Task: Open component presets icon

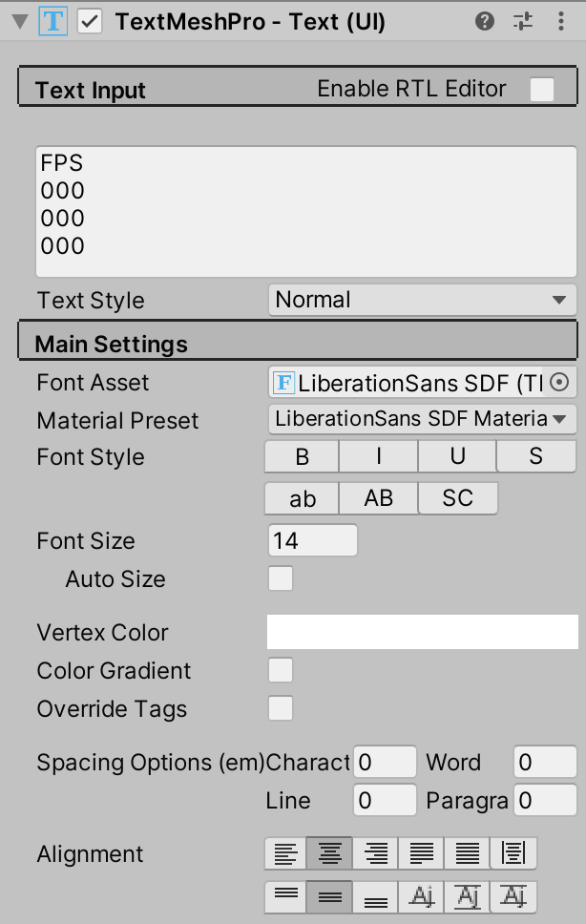Action: point(523,22)
